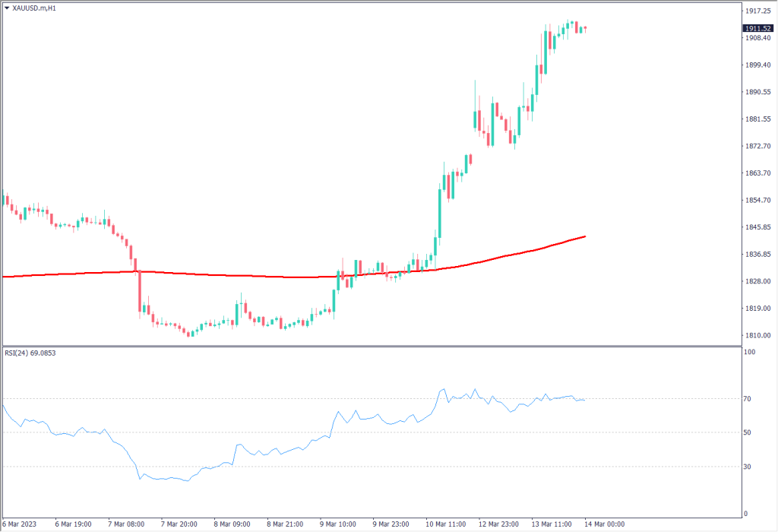Viewport: 778px width, 532px height.
Task: Click the dropdown arrow beside XAUUSD.m,H1
Action: 6,8
